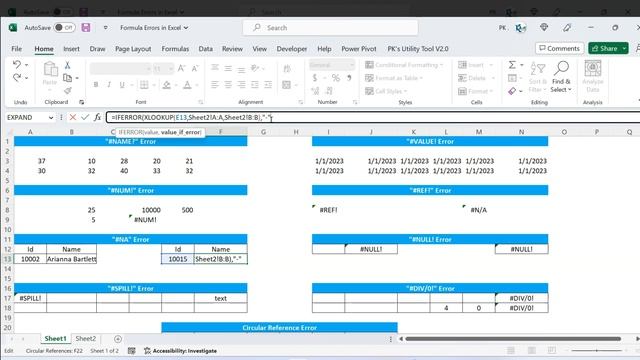Select the '#NUM!' error cell
The width and height of the screenshot is (640, 360).
click(x=145, y=220)
